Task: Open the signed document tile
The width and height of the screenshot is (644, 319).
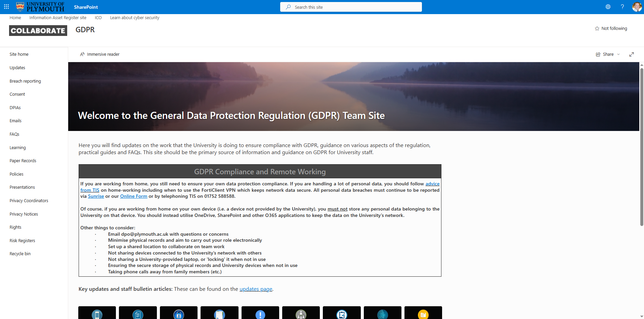Action: (219, 313)
